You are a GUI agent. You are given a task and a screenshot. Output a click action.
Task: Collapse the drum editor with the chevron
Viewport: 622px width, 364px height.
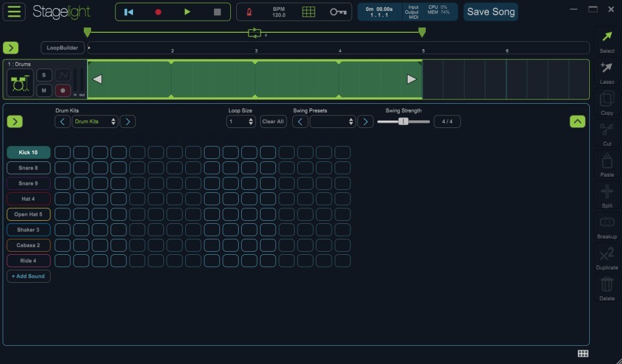[576, 121]
